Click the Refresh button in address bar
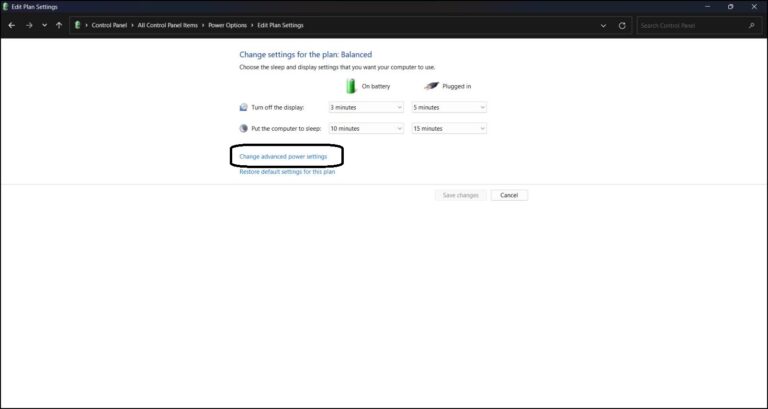Screen dimensions: 768x409 point(622,25)
